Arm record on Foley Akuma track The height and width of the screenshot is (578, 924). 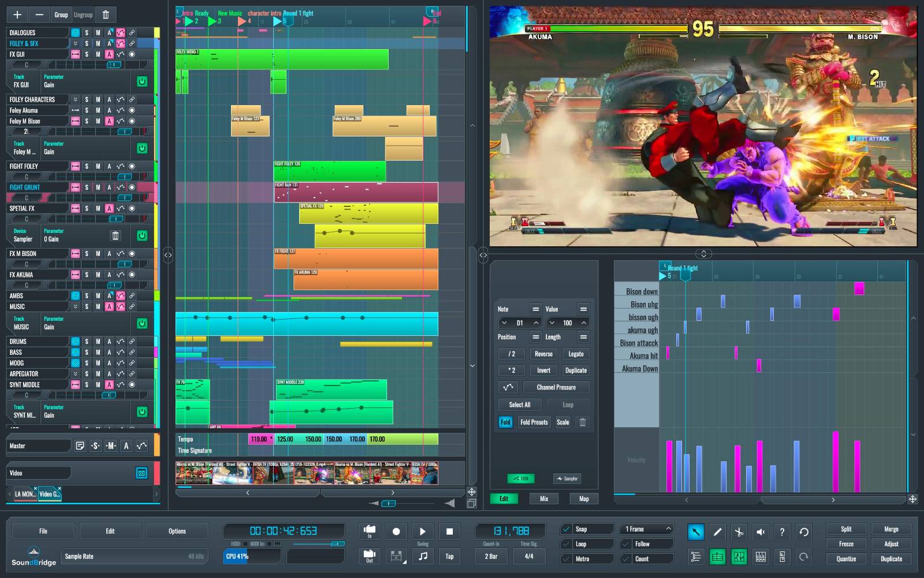(132, 110)
